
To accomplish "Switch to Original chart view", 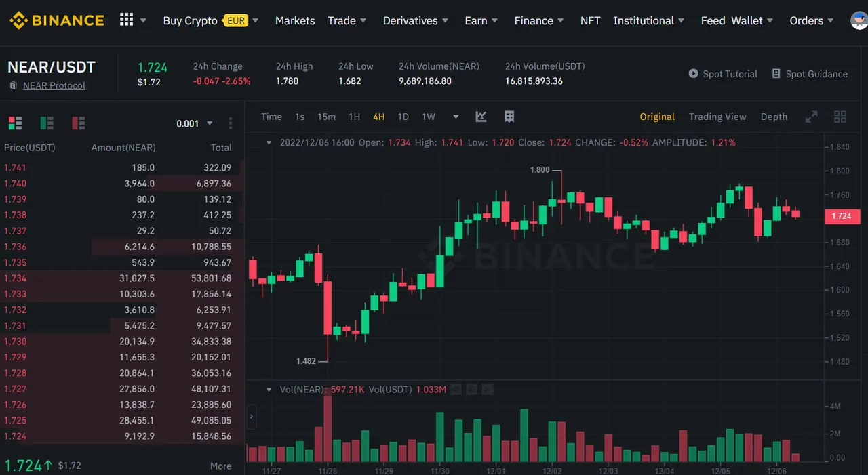I will 657,117.
